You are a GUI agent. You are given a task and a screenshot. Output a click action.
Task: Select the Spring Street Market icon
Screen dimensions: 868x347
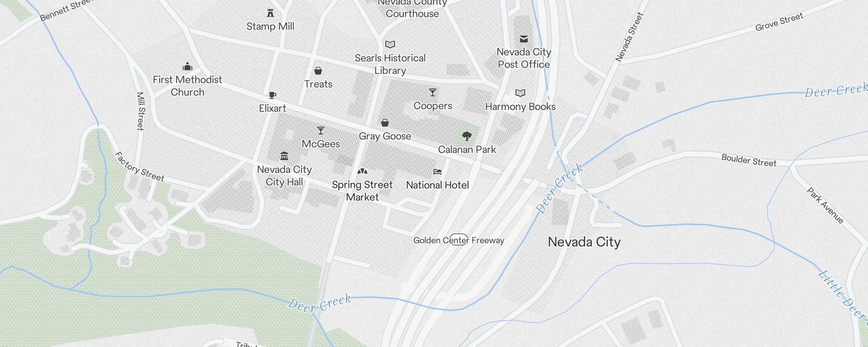coord(362,171)
